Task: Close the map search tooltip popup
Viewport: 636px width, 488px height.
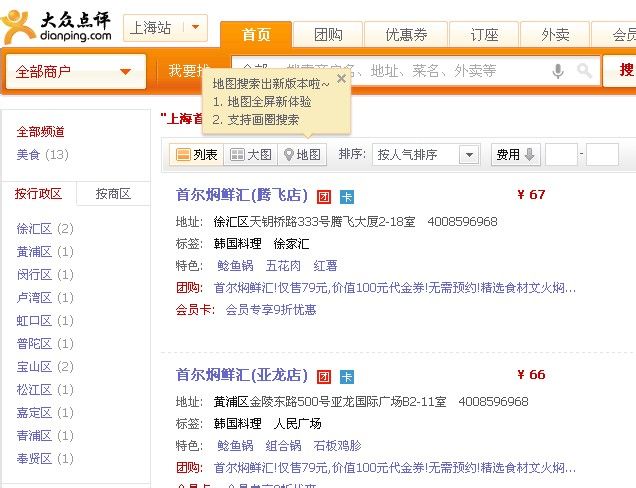Action: [x=342, y=78]
